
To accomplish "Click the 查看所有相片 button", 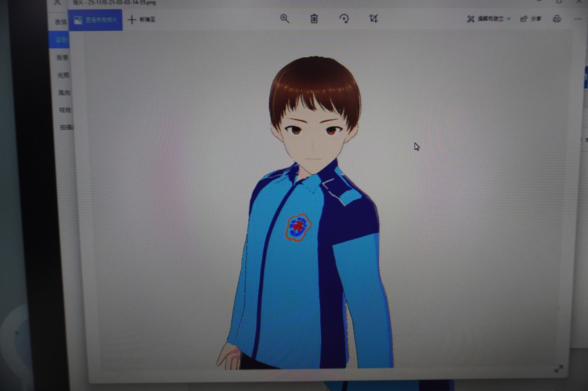I will coord(95,20).
